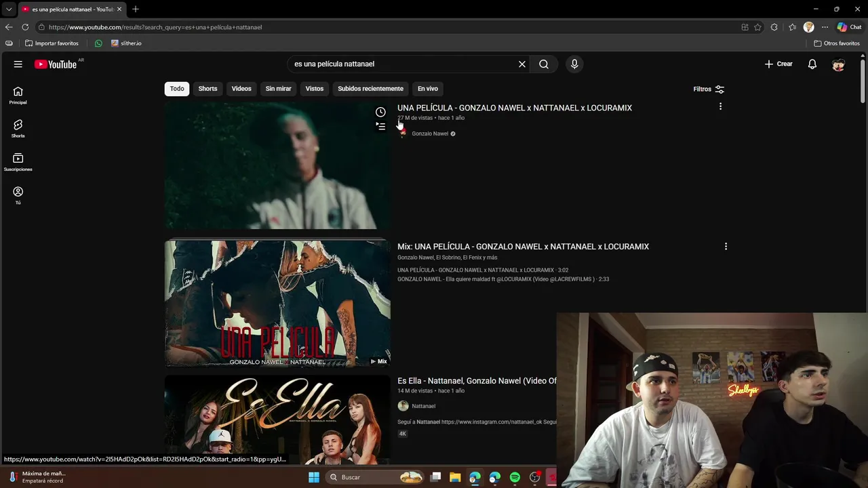Open the Mix: UNA PELÍCULA title

[x=523, y=247]
